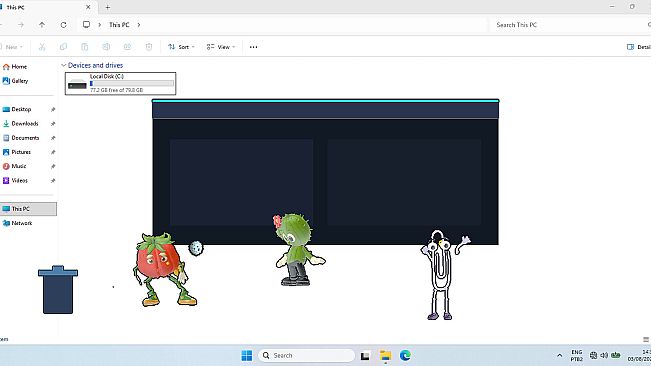This screenshot has height=366, width=651.
Task: Expand the chevron before This PC breadcrumb
Action: 100,25
